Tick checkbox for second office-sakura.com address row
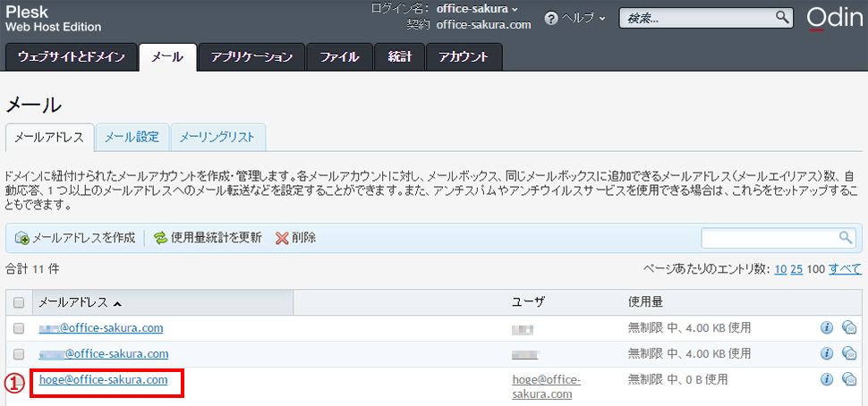 tap(19, 354)
